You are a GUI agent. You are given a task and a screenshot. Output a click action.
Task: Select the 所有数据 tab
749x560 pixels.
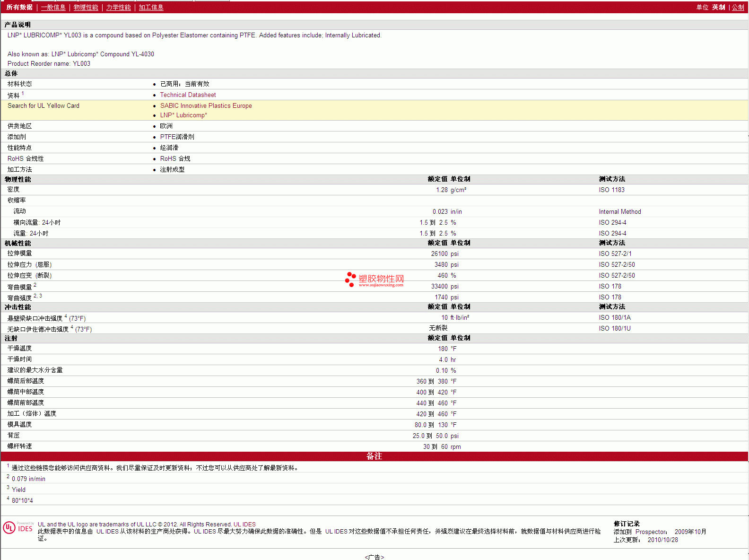coord(19,8)
